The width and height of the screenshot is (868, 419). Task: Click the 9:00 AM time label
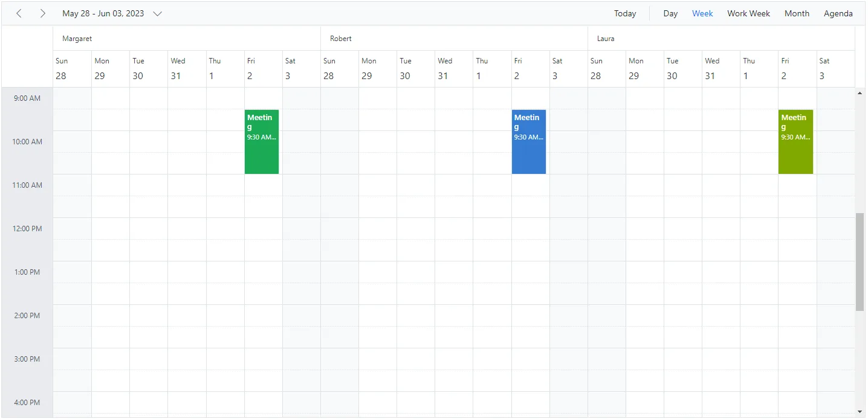pos(27,98)
